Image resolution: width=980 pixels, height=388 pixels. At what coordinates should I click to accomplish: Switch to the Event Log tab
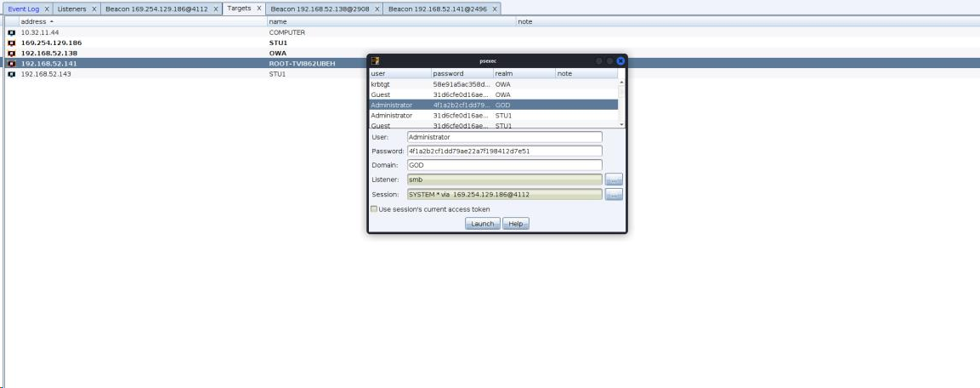coord(24,9)
